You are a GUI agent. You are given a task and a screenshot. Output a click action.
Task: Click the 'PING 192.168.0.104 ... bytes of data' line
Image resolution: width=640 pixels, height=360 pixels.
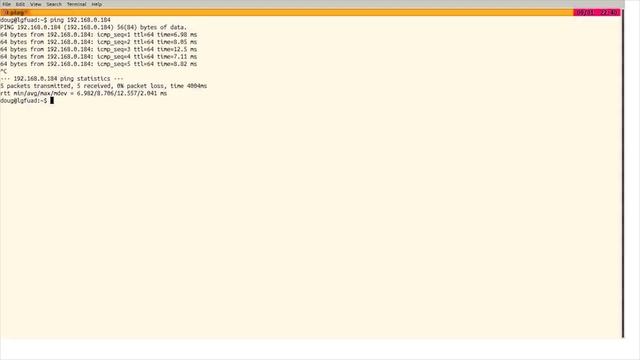click(93, 27)
